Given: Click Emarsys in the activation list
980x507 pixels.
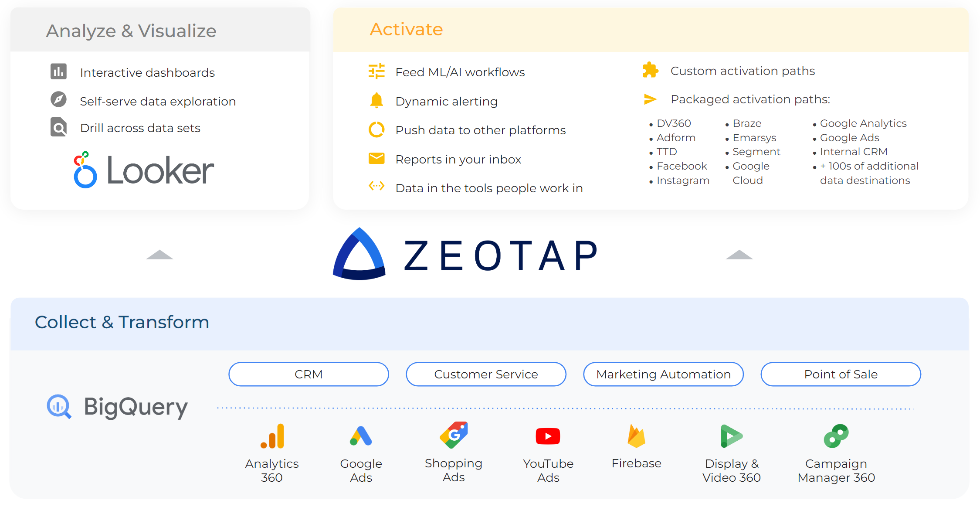Looking at the screenshot, I should [x=754, y=138].
